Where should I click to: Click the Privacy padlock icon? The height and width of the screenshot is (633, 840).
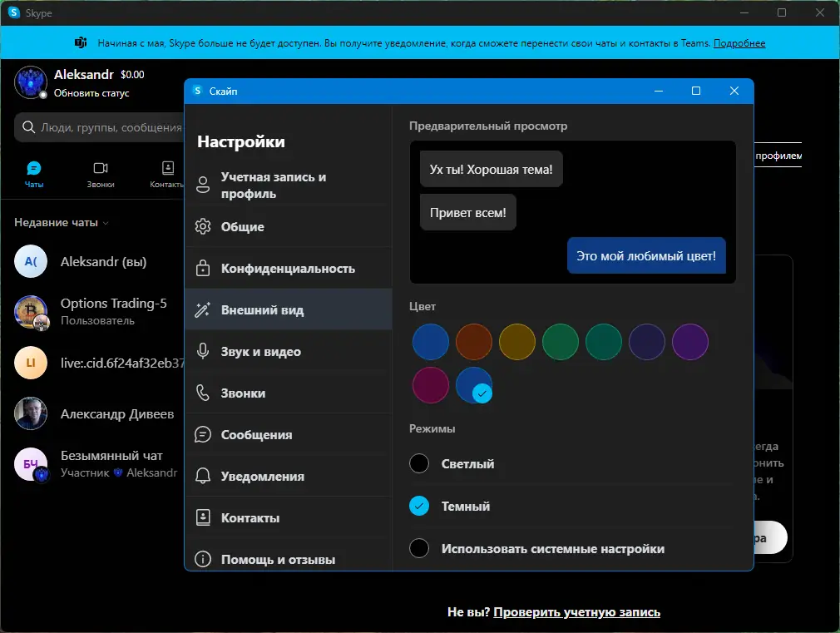point(203,268)
